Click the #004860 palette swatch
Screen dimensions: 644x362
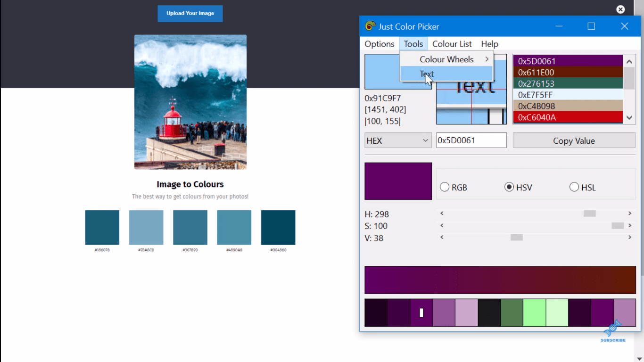pos(278,227)
